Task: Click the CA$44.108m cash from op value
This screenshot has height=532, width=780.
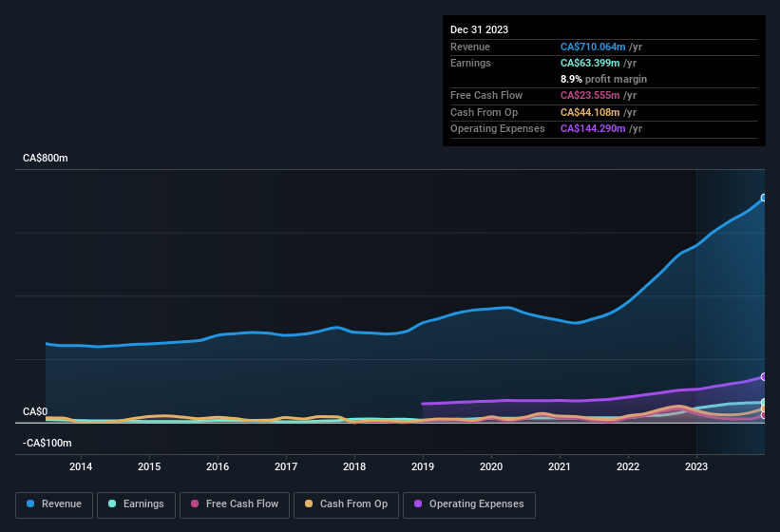Action: [x=590, y=112]
